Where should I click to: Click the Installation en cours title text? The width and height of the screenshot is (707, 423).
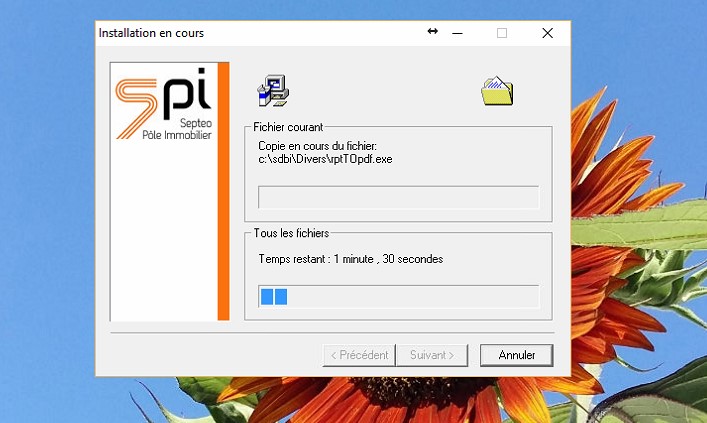coord(151,33)
